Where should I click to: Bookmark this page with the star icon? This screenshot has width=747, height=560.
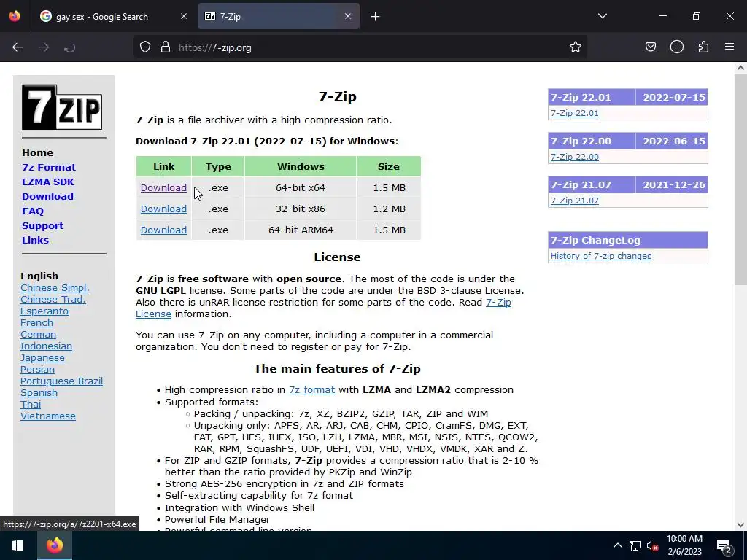(576, 47)
